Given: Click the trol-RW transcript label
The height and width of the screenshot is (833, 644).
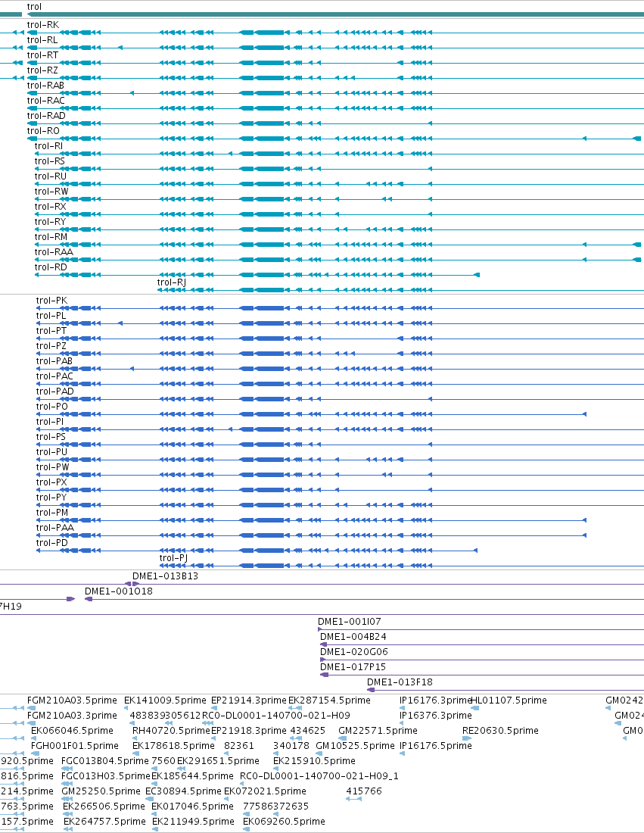Looking at the screenshot, I should tap(51, 192).
